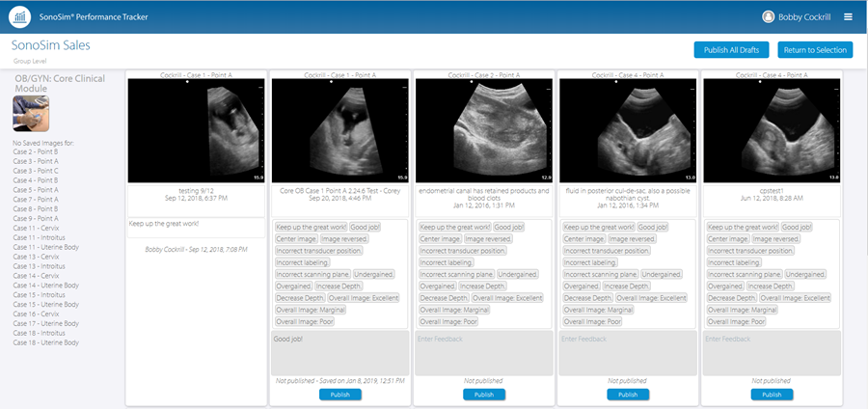The height and width of the screenshot is (409, 868).
Task: Click 'Case 3 - Point C' in sidebar list
Action: tap(36, 171)
